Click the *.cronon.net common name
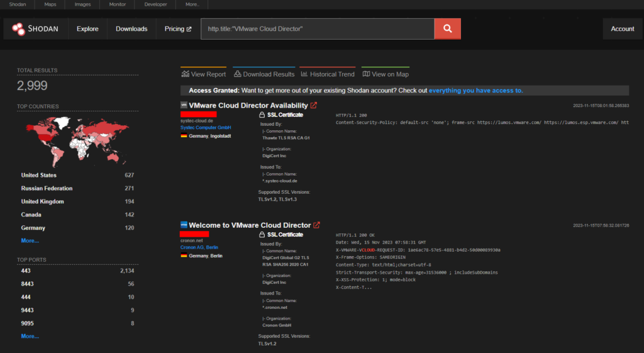This screenshot has height=353, width=644. coord(275,308)
